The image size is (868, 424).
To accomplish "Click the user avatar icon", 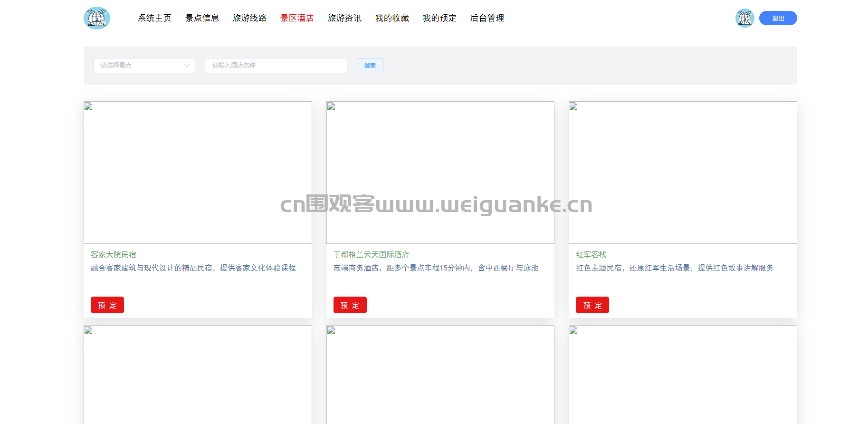I will point(744,18).
